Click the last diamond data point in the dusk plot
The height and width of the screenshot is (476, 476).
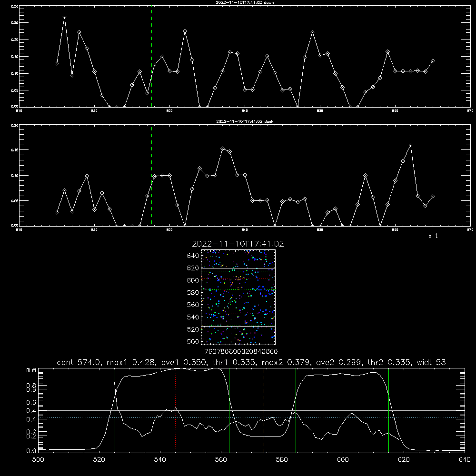433,197
